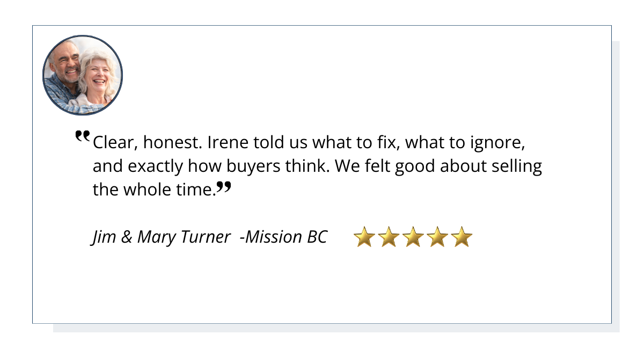Click "the whole time." closing line
The height and width of the screenshot is (349, 644).
pyautogui.click(x=154, y=190)
